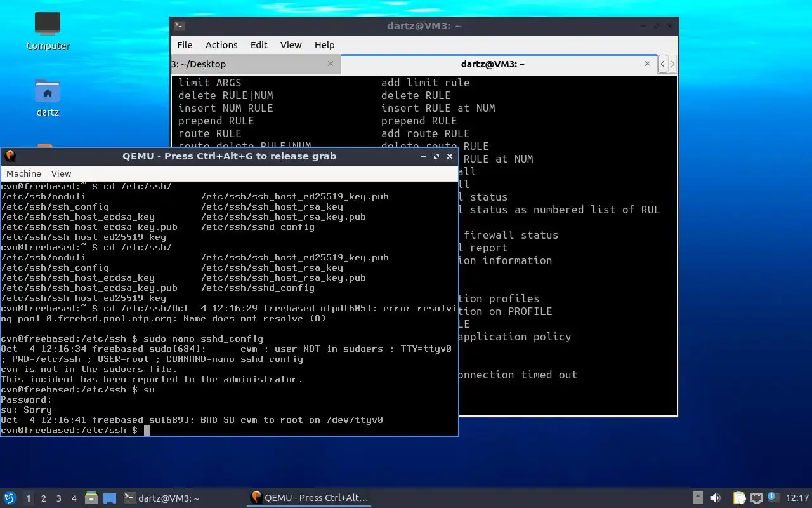
Task: Open the Help menu in terminal window
Action: click(x=324, y=45)
